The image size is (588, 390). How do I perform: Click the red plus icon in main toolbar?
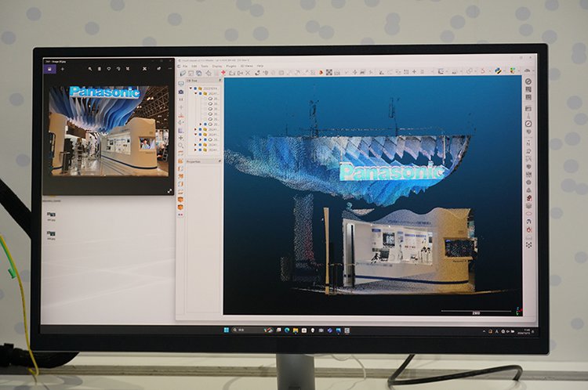(223, 72)
